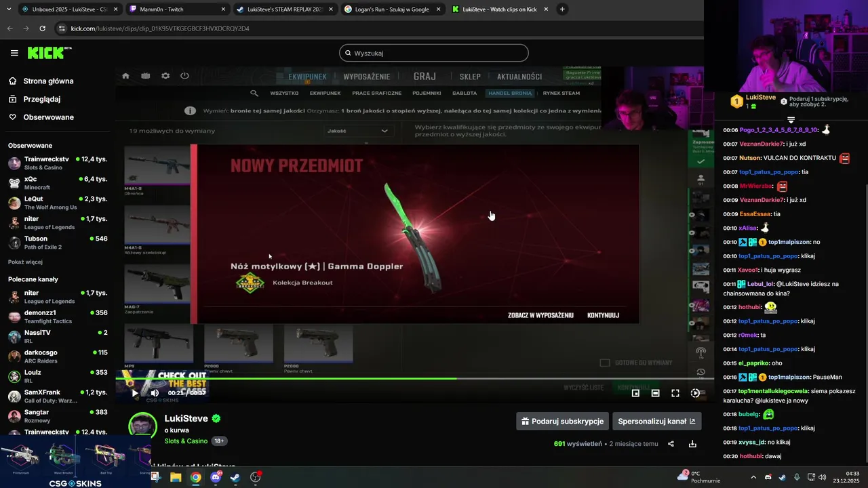
Task: Click KONTYNUUJ in the new item popup
Action: [603, 315]
